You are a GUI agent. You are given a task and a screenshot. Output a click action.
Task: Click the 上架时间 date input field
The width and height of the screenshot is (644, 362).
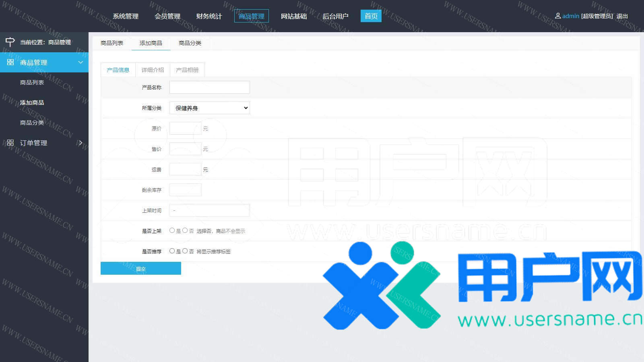(x=209, y=210)
